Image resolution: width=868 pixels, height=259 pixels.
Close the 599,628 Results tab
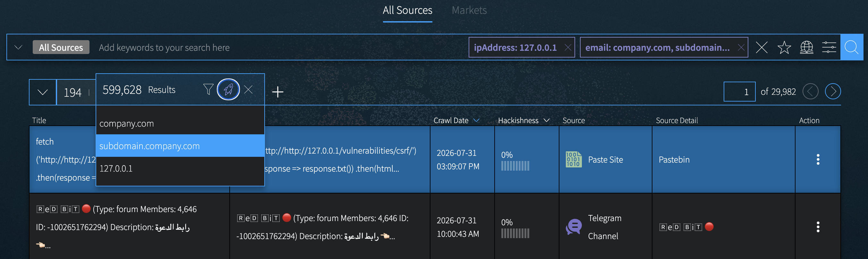(248, 89)
